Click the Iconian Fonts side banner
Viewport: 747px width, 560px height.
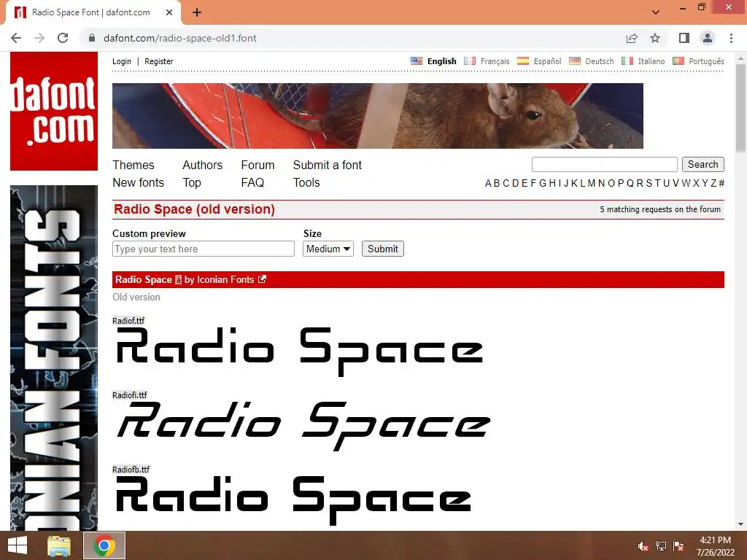point(54,357)
